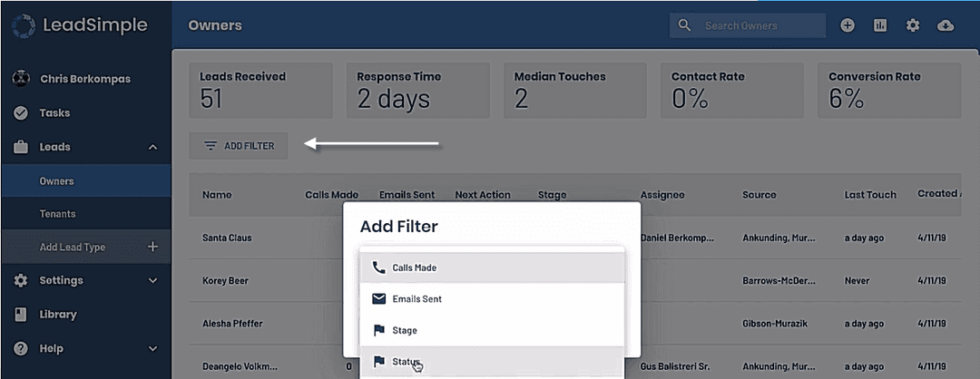The height and width of the screenshot is (379, 980).
Task: Expand the Help sidebar section
Action: pyautogui.click(x=152, y=348)
